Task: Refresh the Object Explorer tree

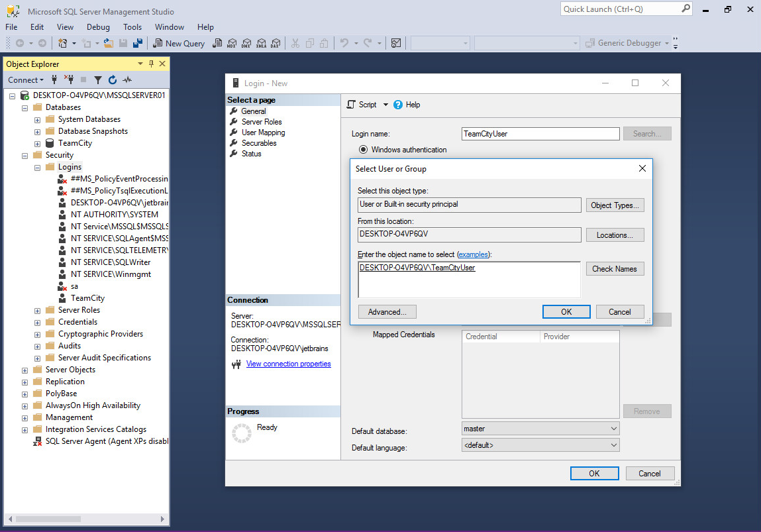Action: (112, 80)
